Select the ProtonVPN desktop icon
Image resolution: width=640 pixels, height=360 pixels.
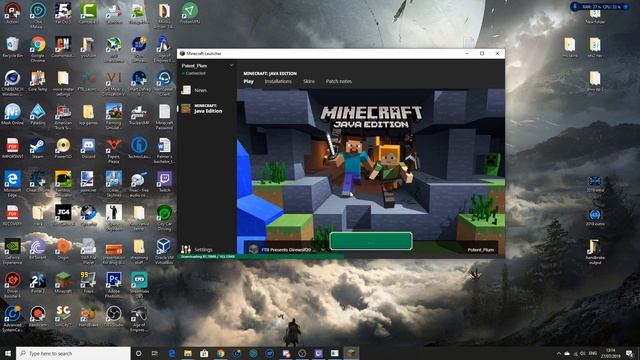coord(190,13)
